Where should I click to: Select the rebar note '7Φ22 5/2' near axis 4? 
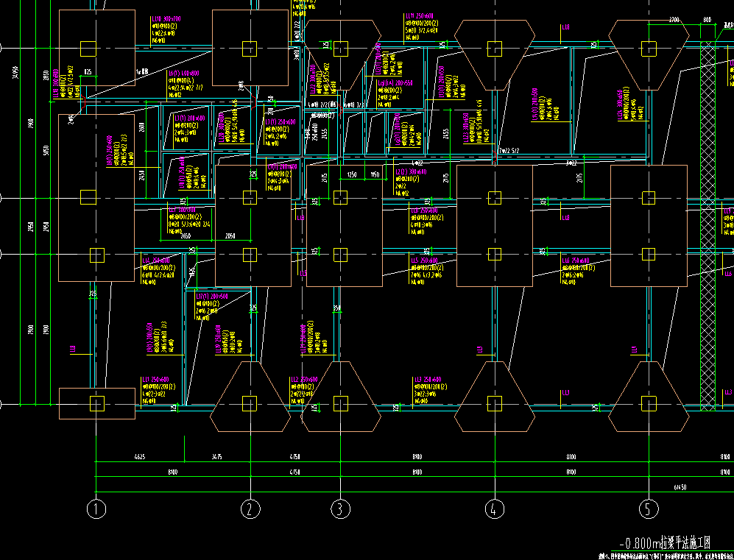click(x=509, y=151)
